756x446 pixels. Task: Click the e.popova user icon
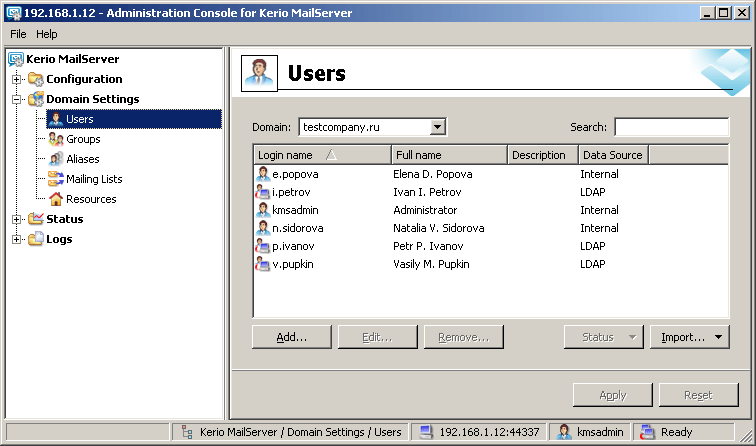(x=263, y=174)
